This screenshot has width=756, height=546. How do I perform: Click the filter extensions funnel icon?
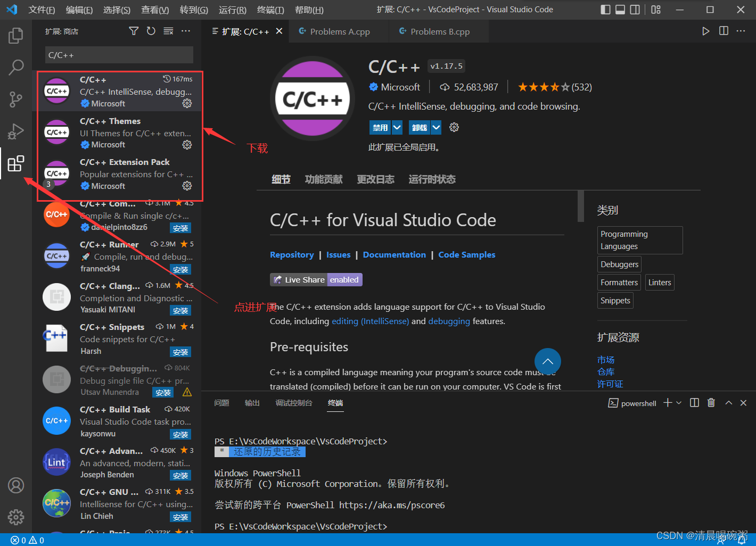[x=134, y=31]
